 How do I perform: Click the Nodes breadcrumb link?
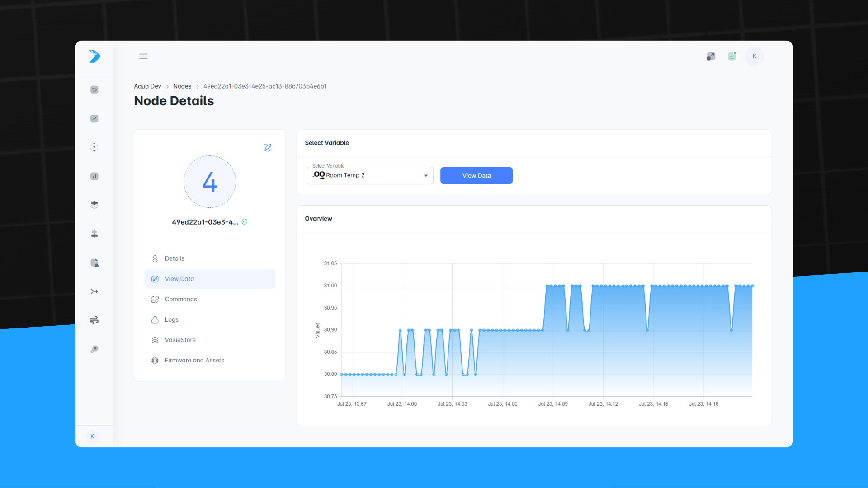[x=182, y=86]
